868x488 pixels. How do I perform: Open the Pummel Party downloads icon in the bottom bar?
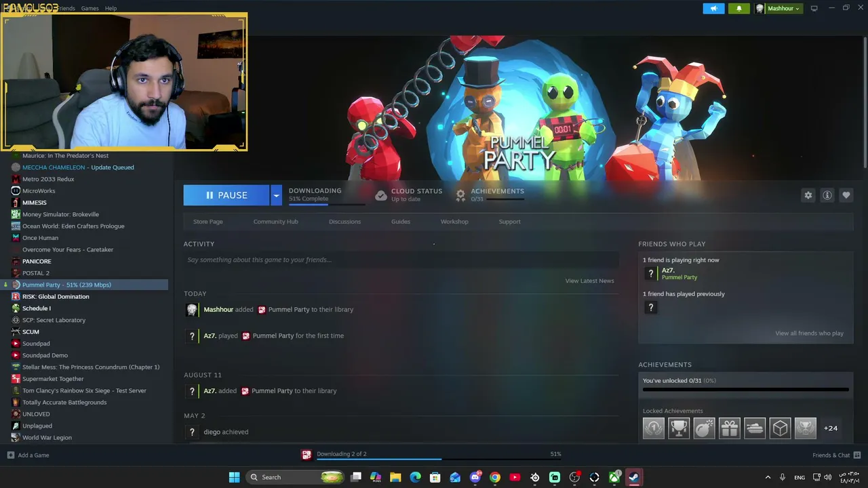[x=307, y=455]
